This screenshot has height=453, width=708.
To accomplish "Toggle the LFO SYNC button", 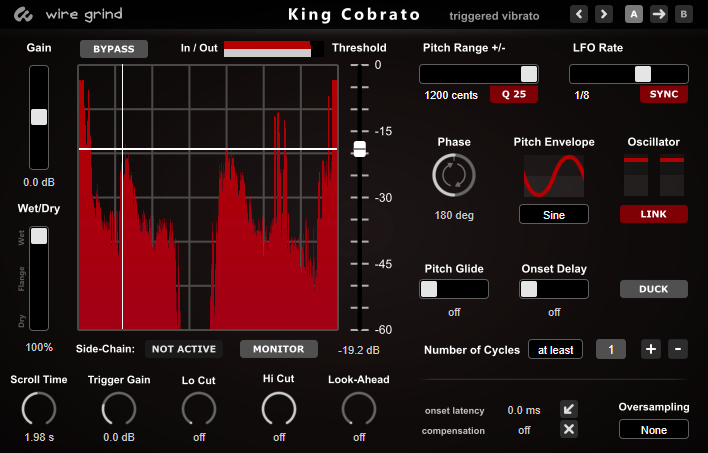I will [664, 94].
